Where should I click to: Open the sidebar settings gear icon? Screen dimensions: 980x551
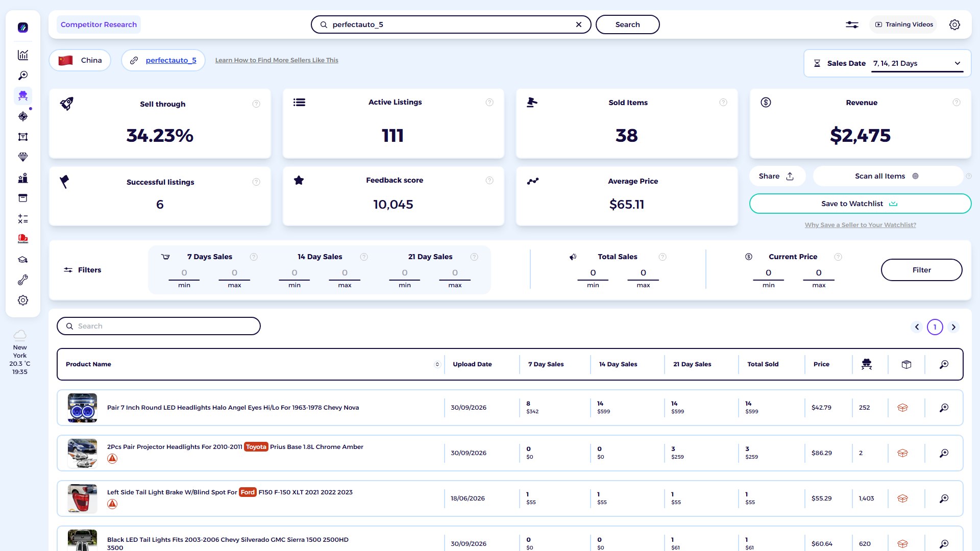[x=23, y=300]
